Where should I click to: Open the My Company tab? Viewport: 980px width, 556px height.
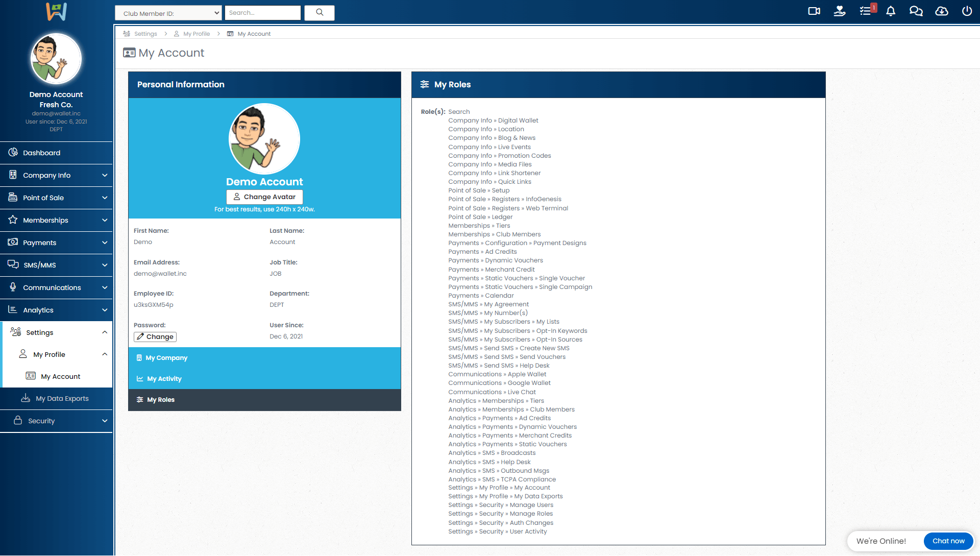[x=166, y=358]
